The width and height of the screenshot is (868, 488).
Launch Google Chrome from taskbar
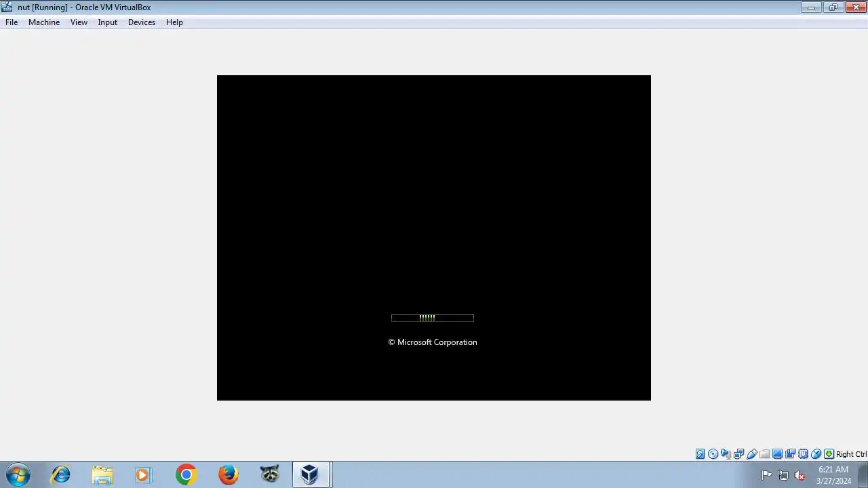click(x=186, y=474)
